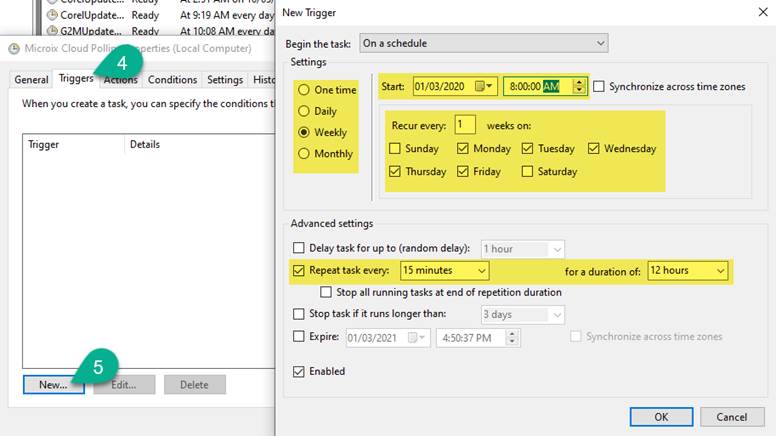This screenshot has height=436, width=776.
Task: Expand the 15 minutes repeat interval dropdown
Action: (x=444, y=270)
